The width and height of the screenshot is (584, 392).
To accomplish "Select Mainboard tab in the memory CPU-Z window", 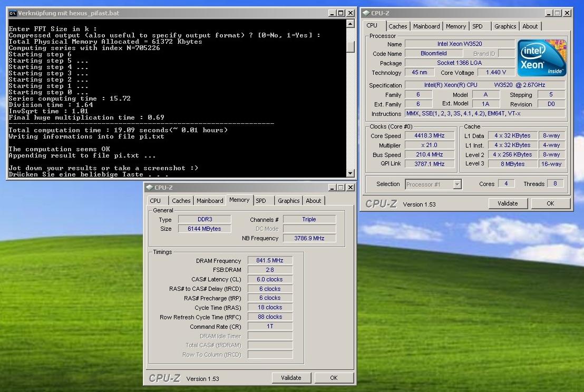I will pyautogui.click(x=210, y=201).
